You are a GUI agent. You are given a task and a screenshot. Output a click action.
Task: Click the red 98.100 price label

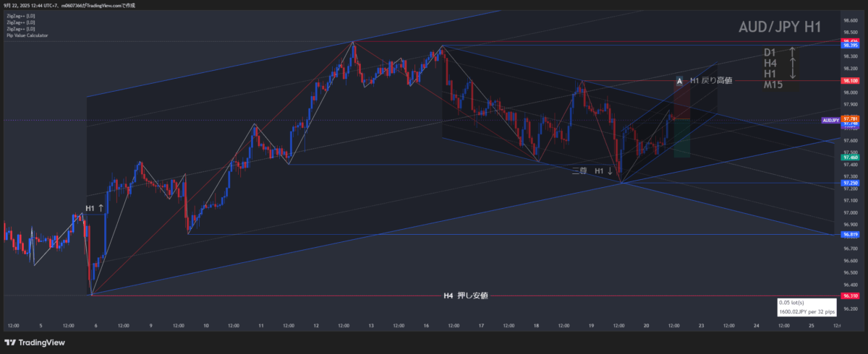(851, 81)
